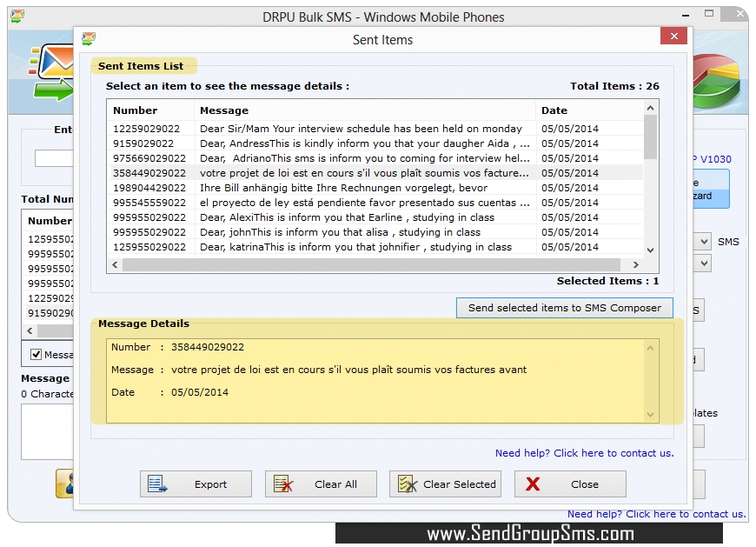Minimize the DRPU Bulk SMS main window
The width and height of the screenshot is (756, 547).
point(685,16)
